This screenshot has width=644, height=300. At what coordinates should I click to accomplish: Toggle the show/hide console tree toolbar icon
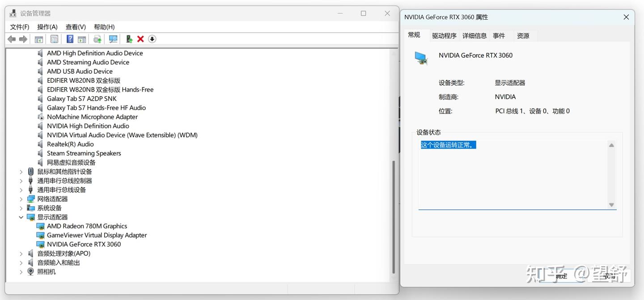point(39,39)
